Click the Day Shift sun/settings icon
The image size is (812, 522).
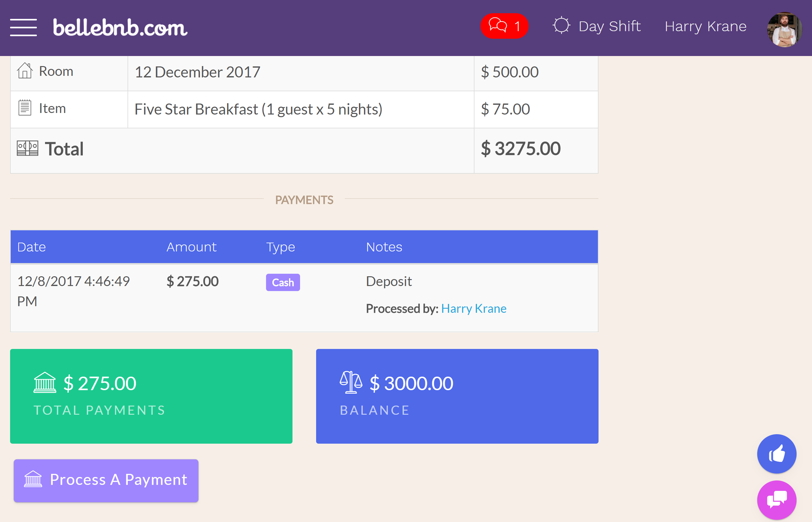(x=560, y=26)
